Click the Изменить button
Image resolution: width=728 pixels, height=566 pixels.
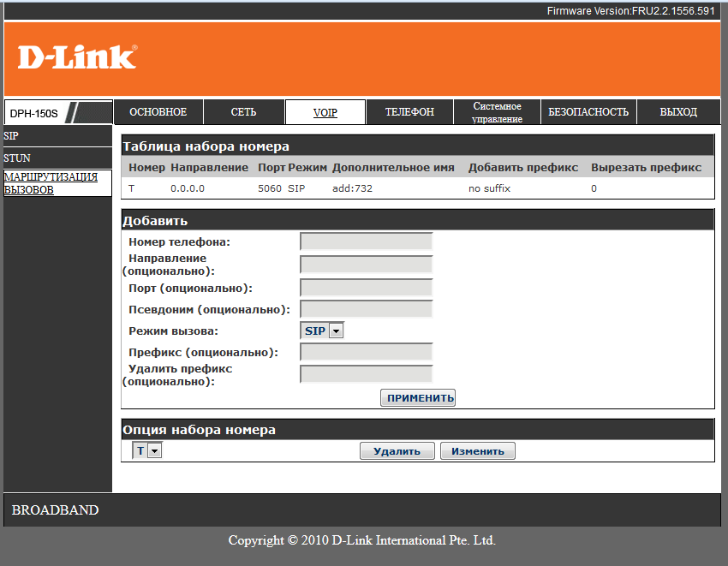point(477,451)
